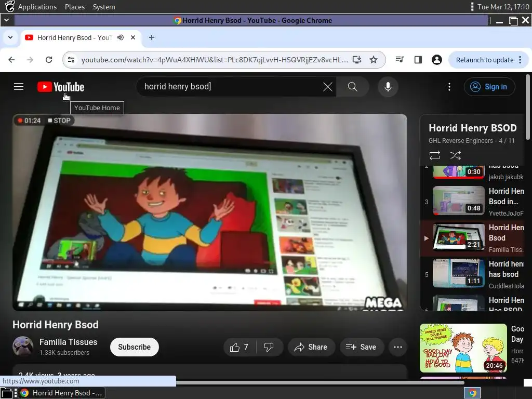Click the desktop show icon in the bottom panel
This screenshot has height=399, width=532.
tap(6, 393)
